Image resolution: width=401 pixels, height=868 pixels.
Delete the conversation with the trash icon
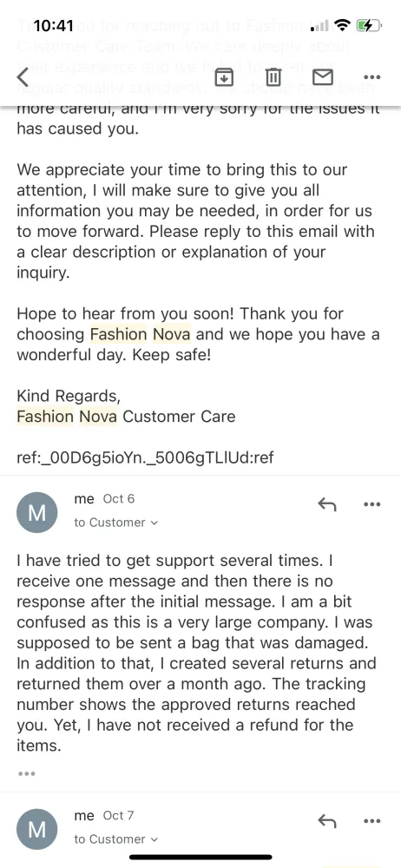(x=273, y=77)
